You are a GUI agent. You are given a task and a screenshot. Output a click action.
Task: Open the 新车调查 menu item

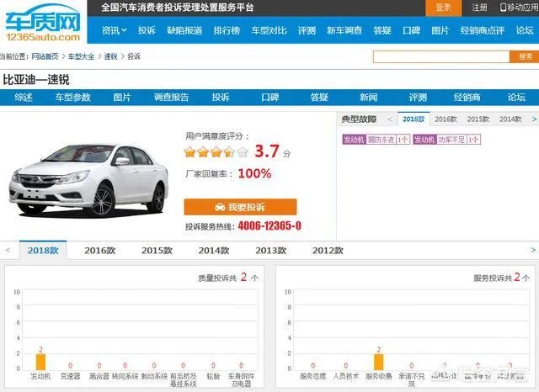pyautogui.click(x=344, y=30)
